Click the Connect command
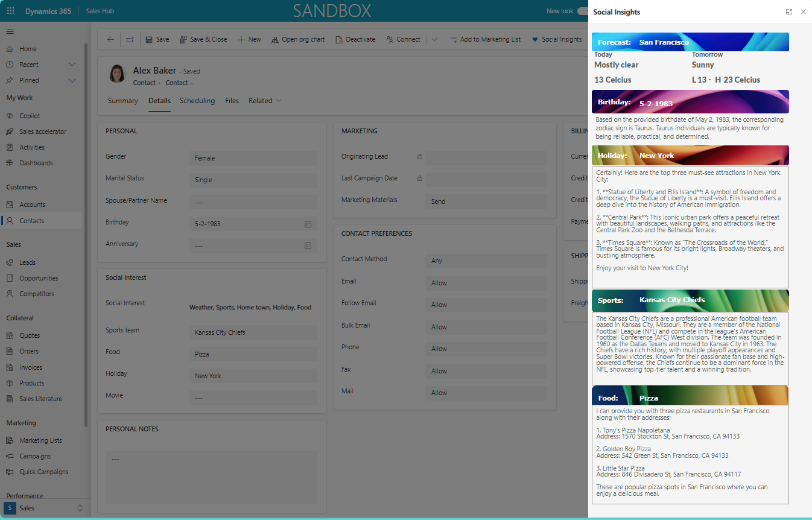 coord(403,39)
